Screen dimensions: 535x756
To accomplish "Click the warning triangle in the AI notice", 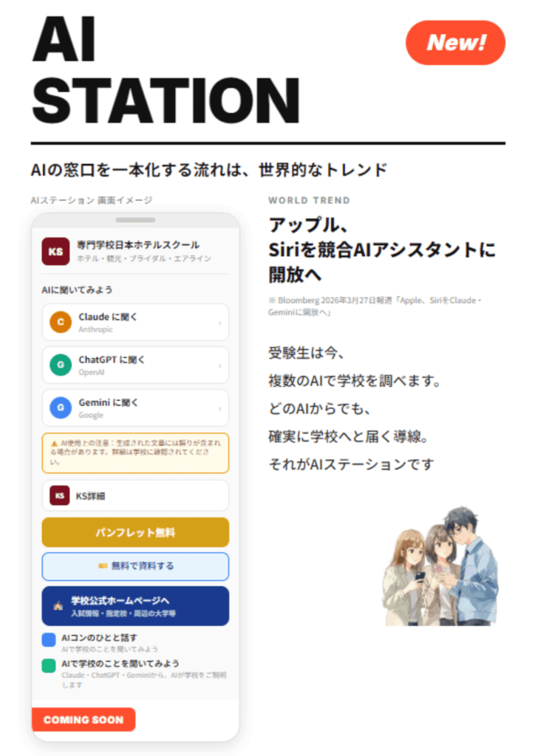I will 55,443.
